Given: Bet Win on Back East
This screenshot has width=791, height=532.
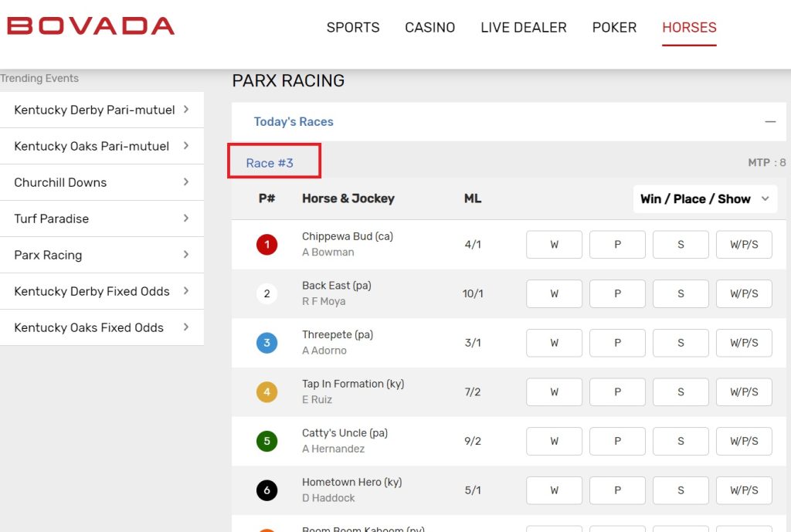Looking at the screenshot, I should click(554, 293).
